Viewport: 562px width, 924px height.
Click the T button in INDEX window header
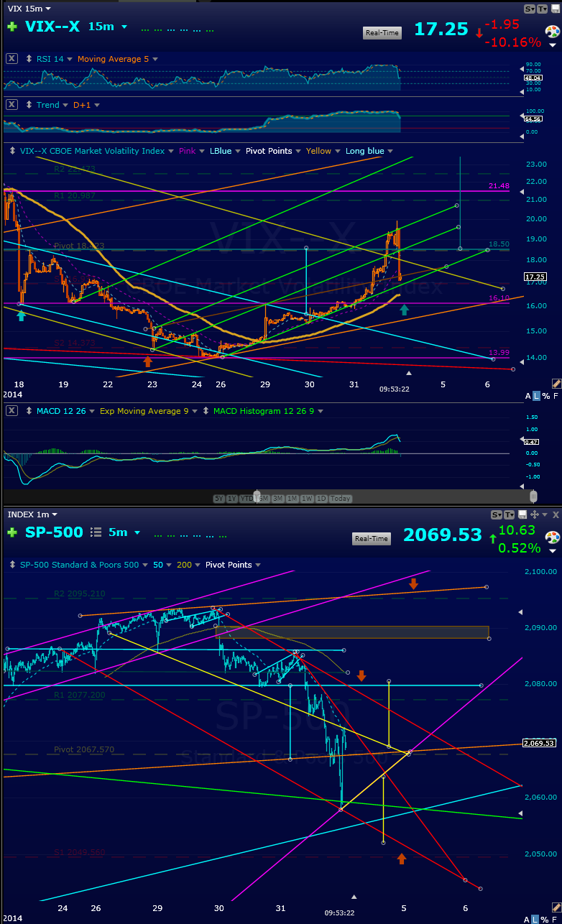tap(509, 514)
